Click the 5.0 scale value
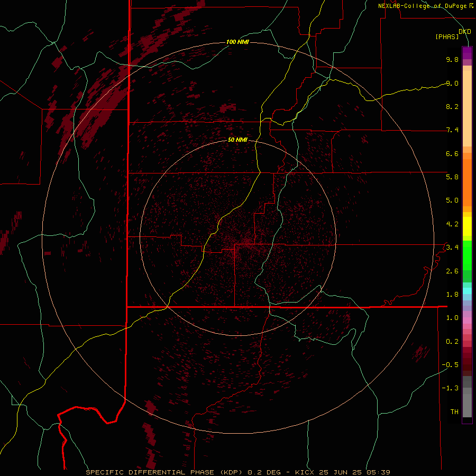Image resolution: width=476 pixels, height=476 pixels. (x=452, y=200)
